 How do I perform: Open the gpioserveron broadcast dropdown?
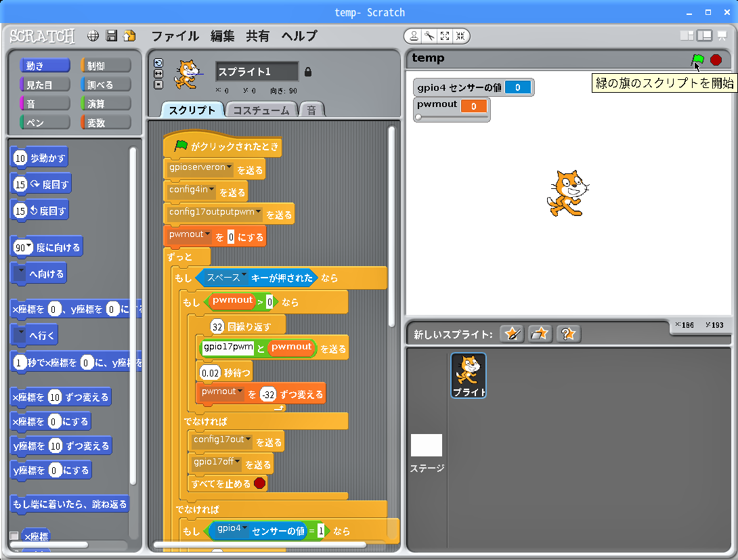coord(230,167)
